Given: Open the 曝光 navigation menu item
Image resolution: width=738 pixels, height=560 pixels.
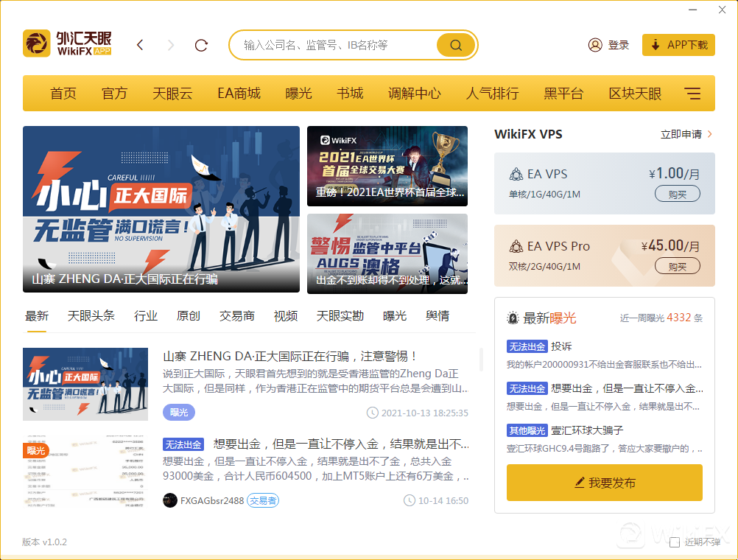Looking at the screenshot, I should click(298, 94).
